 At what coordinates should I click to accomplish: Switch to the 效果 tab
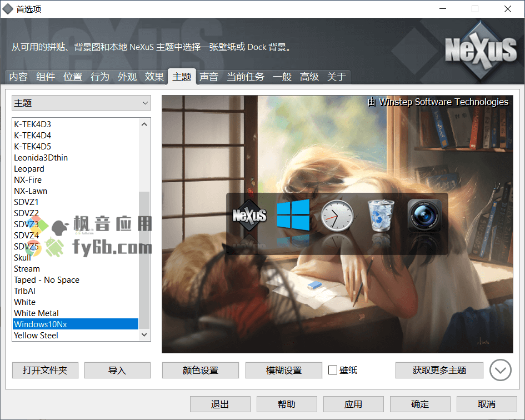[x=154, y=77]
